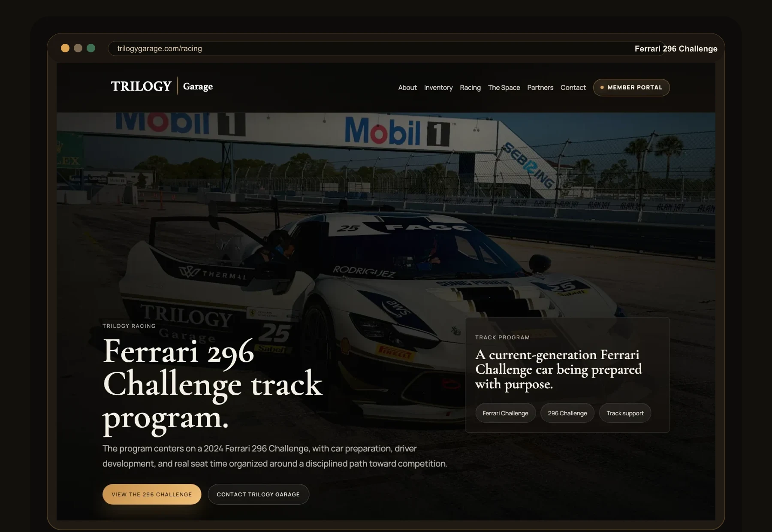
Task: Click the TRACK PROGRAM card label
Action: (502, 338)
